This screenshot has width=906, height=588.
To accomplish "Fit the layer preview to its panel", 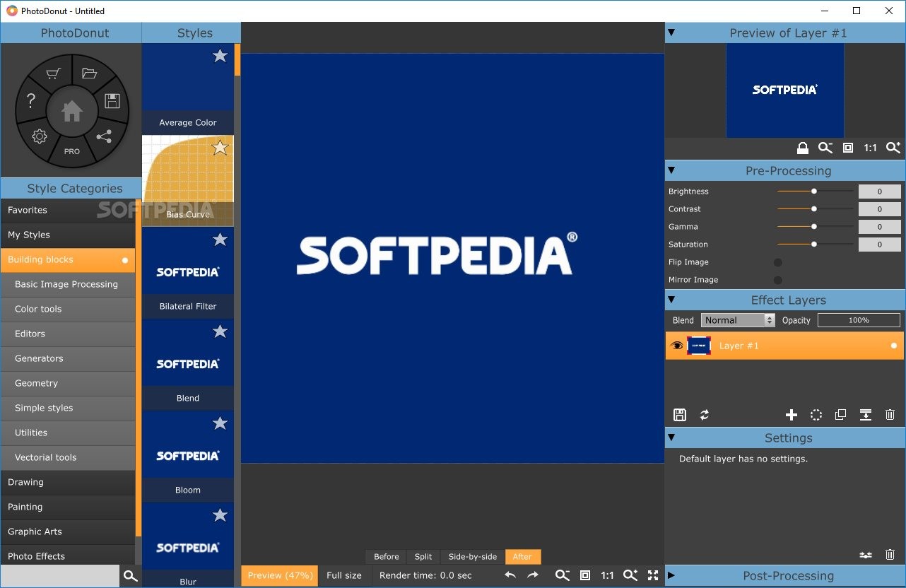I will [x=848, y=148].
